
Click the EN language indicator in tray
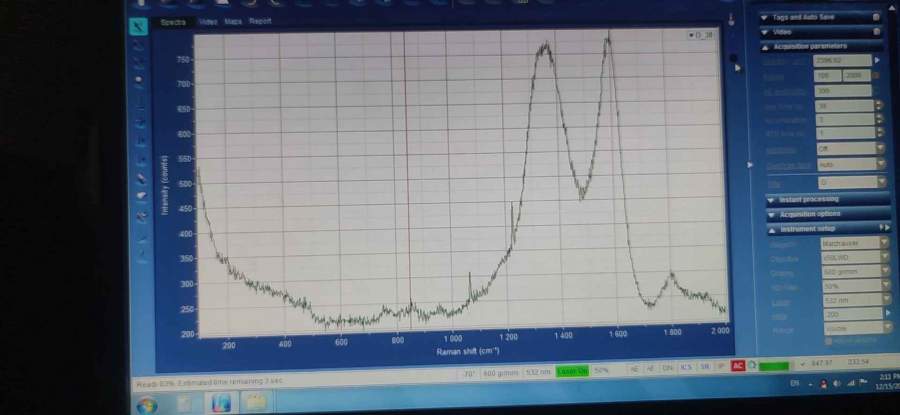point(795,383)
